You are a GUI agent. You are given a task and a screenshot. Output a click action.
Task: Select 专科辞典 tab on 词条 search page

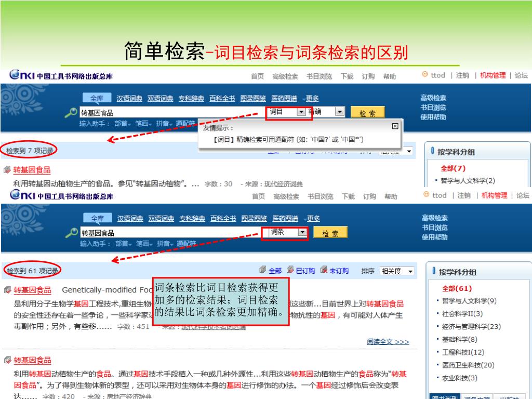tap(192, 219)
